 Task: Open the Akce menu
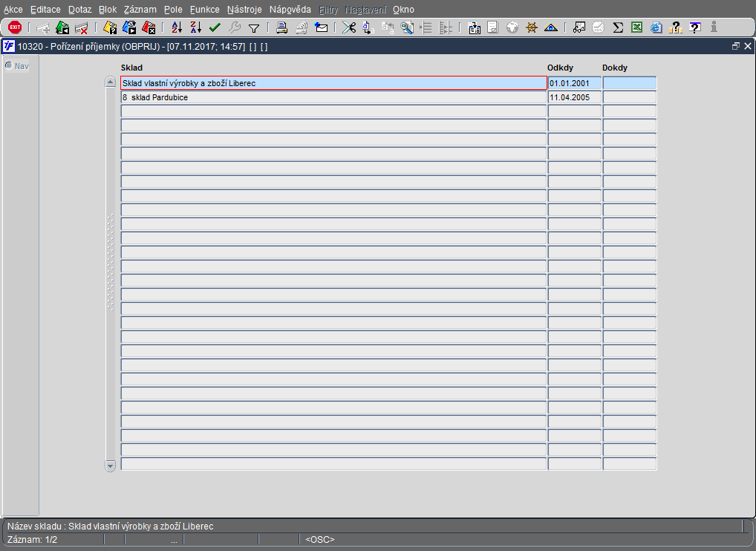point(13,10)
